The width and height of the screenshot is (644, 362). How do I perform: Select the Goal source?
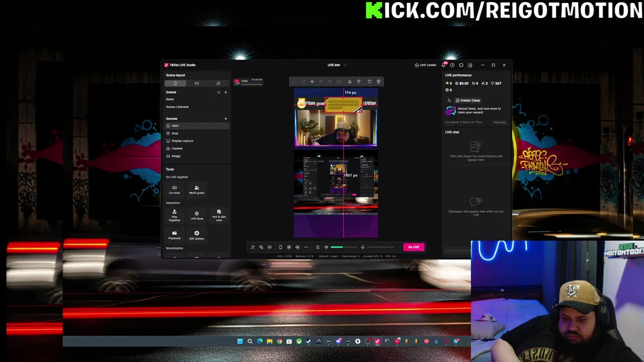point(196,133)
